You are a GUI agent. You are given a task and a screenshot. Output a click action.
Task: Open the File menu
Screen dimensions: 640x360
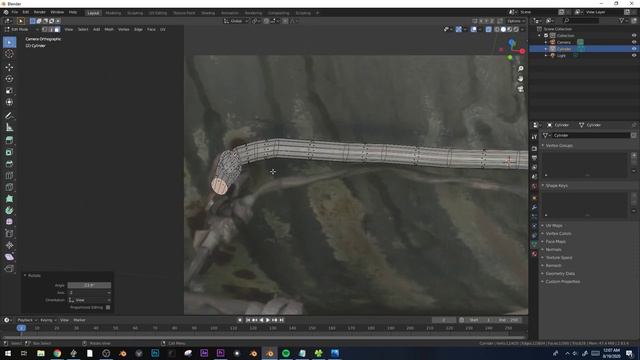tap(15, 12)
